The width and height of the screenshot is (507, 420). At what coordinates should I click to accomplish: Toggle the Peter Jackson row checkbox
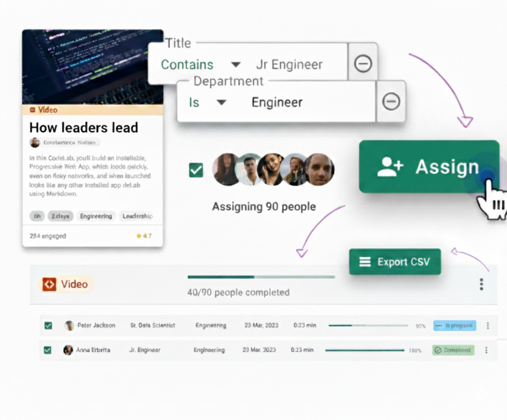(48, 325)
